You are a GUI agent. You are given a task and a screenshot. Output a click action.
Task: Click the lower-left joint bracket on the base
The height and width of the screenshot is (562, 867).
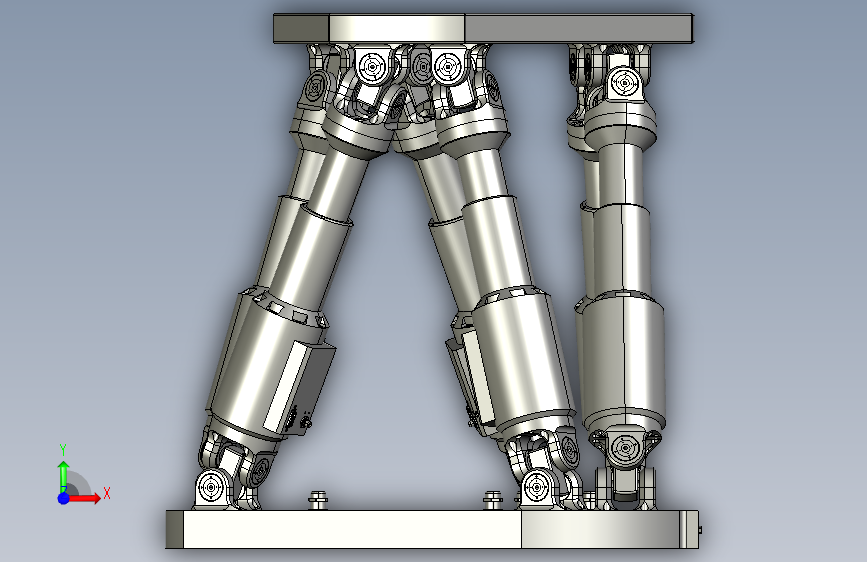pyautogui.click(x=211, y=489)
